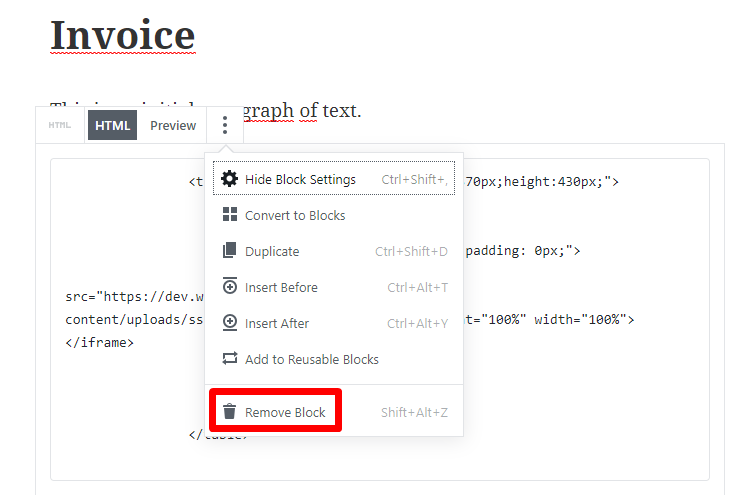Pick Insert Before in the block menu
The image size is (740, 495).
(281, 288)
